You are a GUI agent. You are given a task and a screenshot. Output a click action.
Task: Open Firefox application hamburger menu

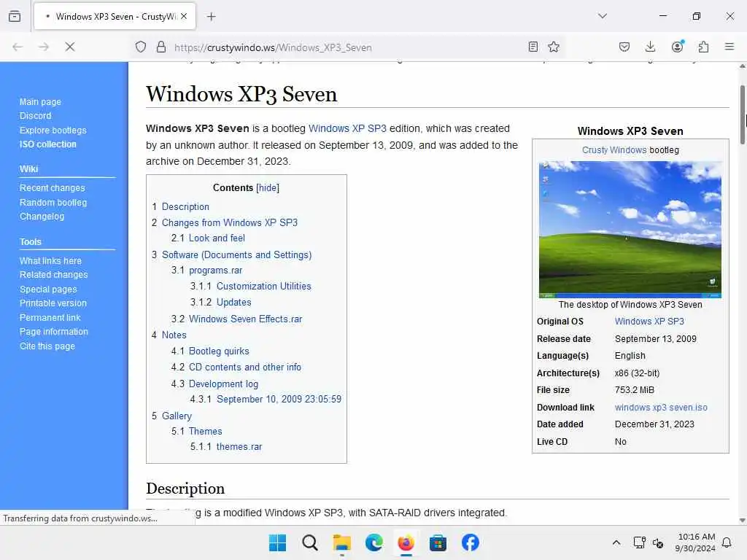click(x=729, y=47)
